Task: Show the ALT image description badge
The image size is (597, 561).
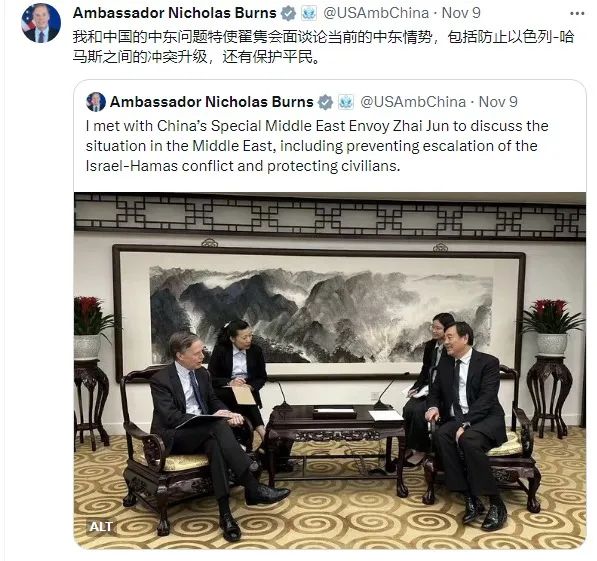Action: tap(101, 527)
